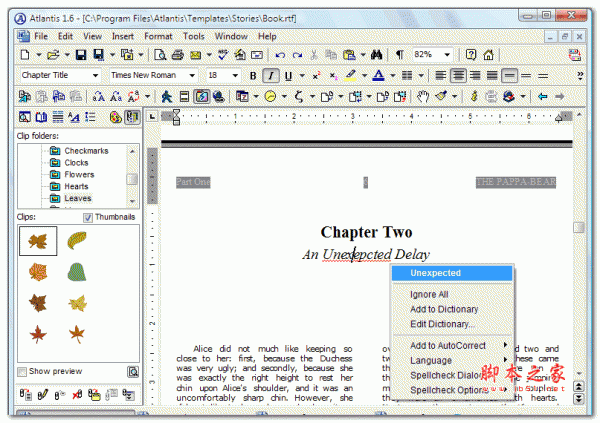The width and height of the screenshot is (600, 423).
Task: Click the document vertical scrollbar thumb
Action: click(x=579, y=227)
